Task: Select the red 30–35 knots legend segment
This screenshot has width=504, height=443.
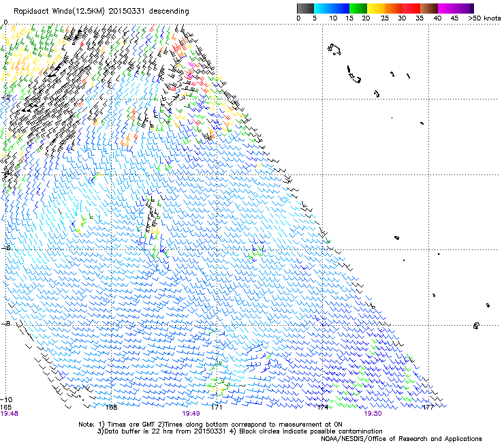Action: [411, 8]
